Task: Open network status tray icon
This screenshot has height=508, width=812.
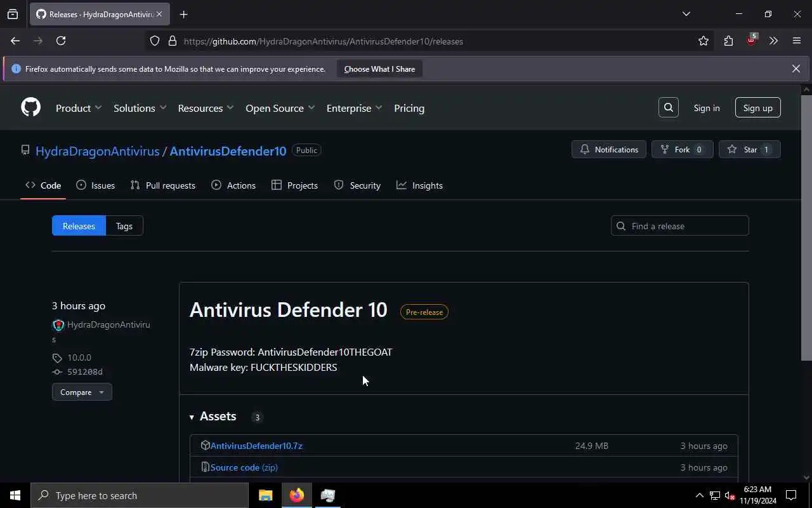Action: (715, 495)
